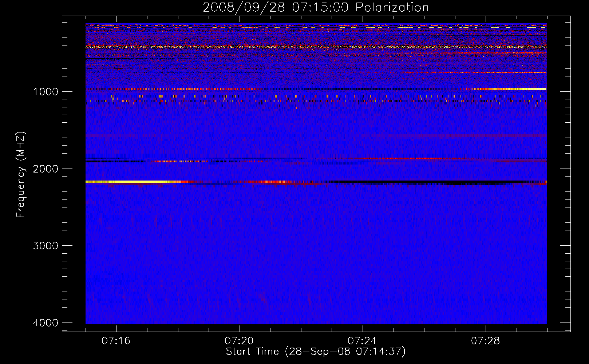This screenshot has width=589, height=364.
Task: Click the 07:16 time tick label
Action: [116, 341]
